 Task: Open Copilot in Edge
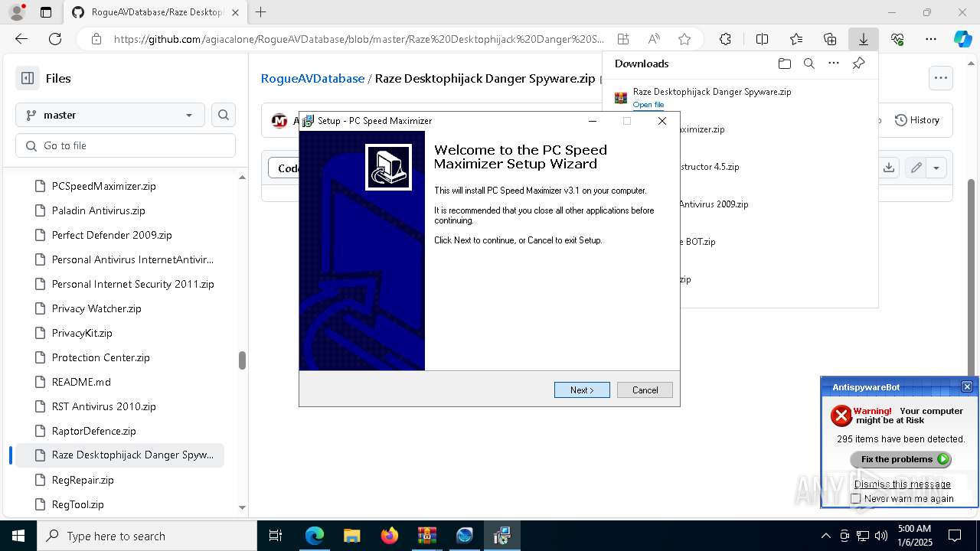coord(962,39)
